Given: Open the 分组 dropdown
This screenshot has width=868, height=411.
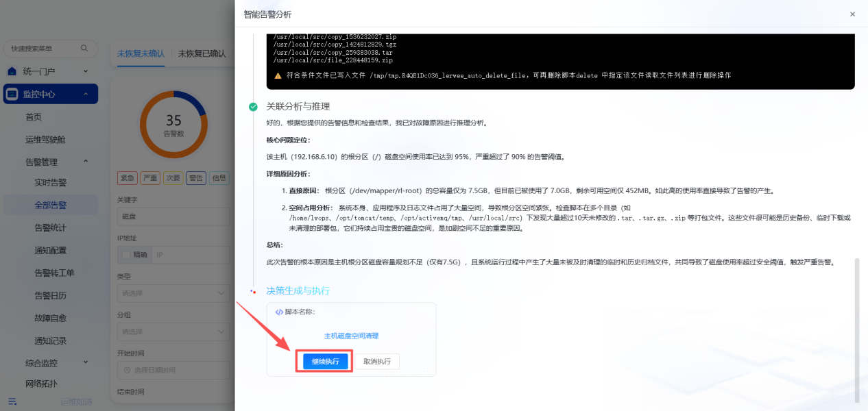Looking at the screenshot, I should coord(173,332).
